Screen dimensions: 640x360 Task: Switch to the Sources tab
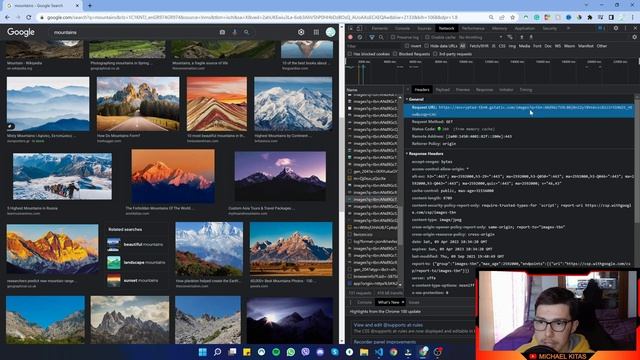click(424, 28)
